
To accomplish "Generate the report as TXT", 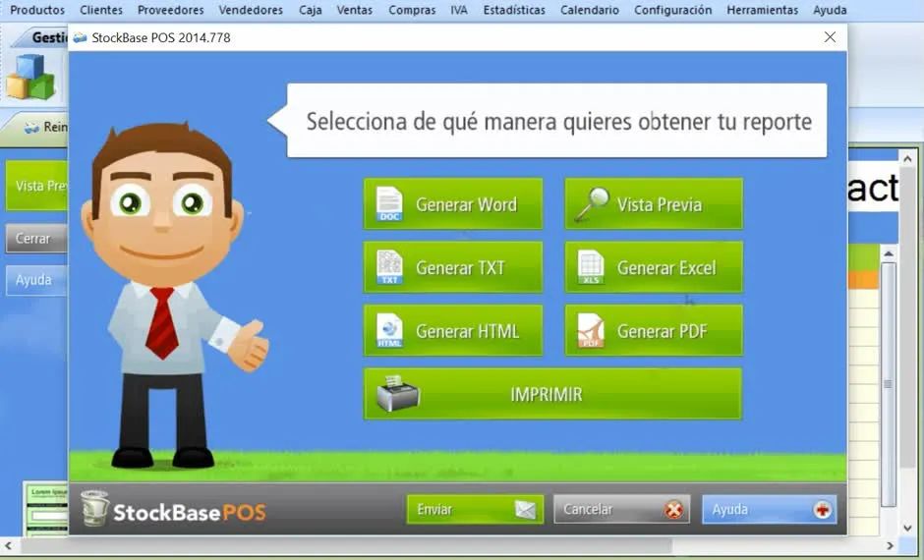I will pyautogui.click(x=452, y=267).
